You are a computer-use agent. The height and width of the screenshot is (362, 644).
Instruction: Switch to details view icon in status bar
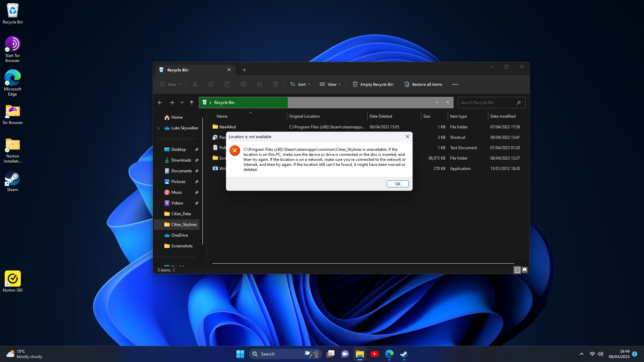518,270
